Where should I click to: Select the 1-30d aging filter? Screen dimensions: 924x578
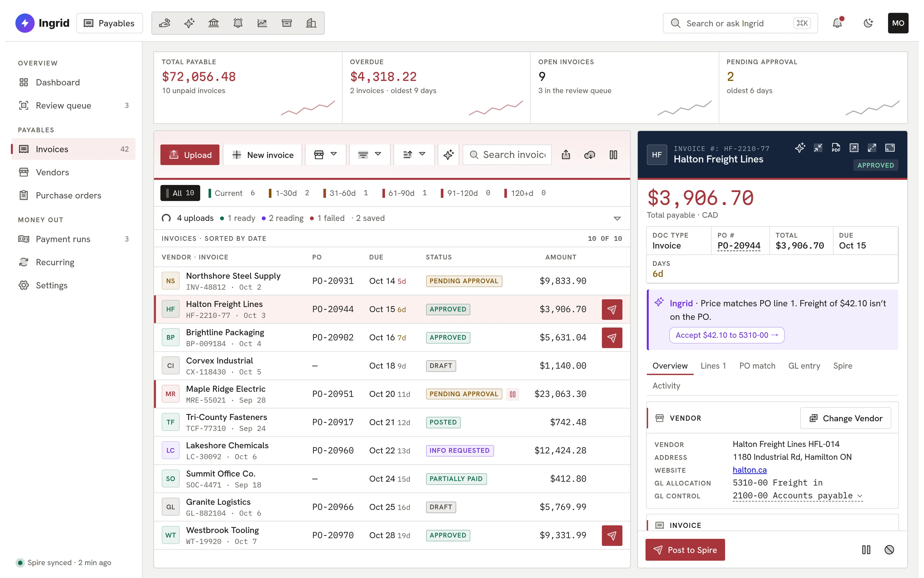tap(289, 193)
